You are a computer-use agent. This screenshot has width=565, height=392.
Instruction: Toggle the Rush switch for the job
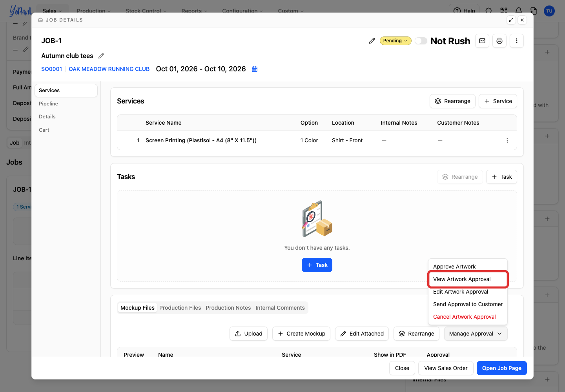pos(421,41)
